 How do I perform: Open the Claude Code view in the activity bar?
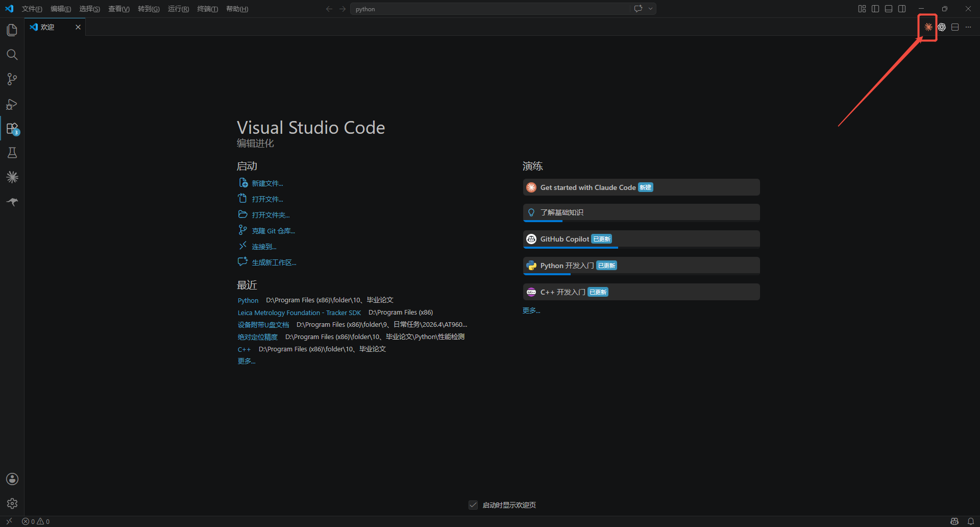click(x=12, y=177)
